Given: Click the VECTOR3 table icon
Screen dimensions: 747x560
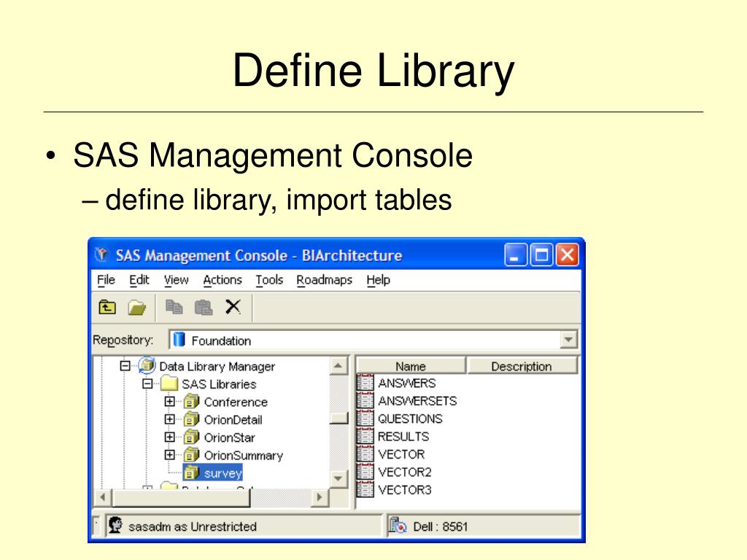Looking at the screenshot, I should tap(365, 489).
